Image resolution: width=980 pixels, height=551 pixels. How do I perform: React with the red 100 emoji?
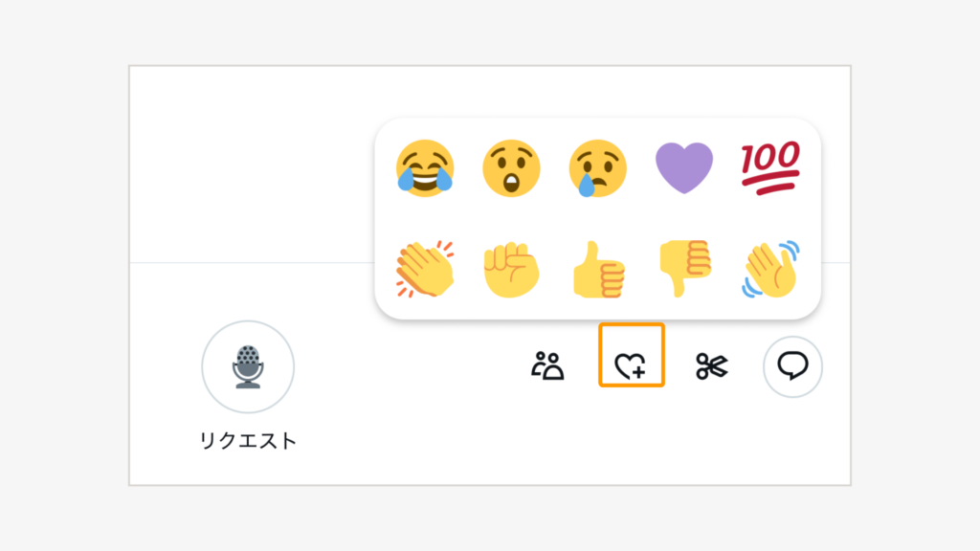[x=769, y=167]
